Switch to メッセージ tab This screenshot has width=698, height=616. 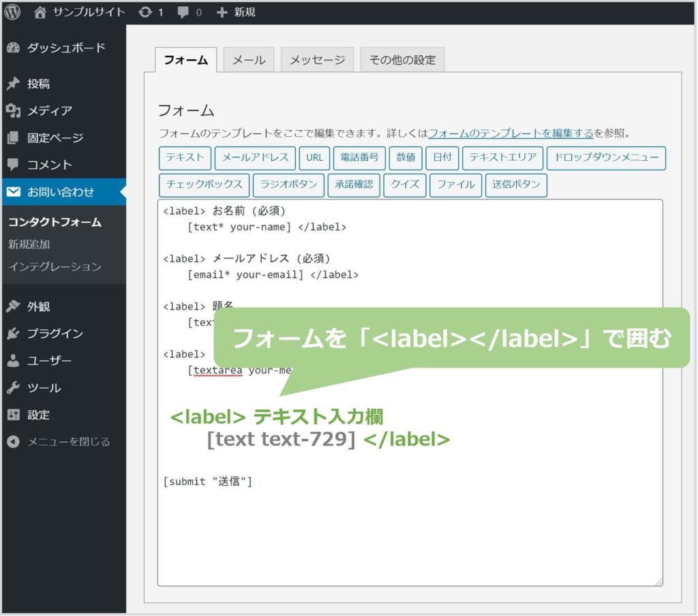click(318, 60)
